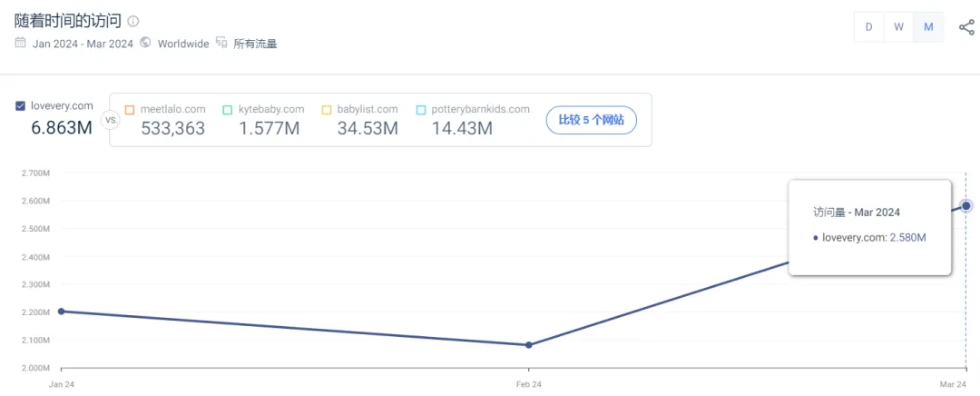This screenshot has height=396, width=980.
Task: Click the Feb 24 data point on chart
Action: click(529, 345)
